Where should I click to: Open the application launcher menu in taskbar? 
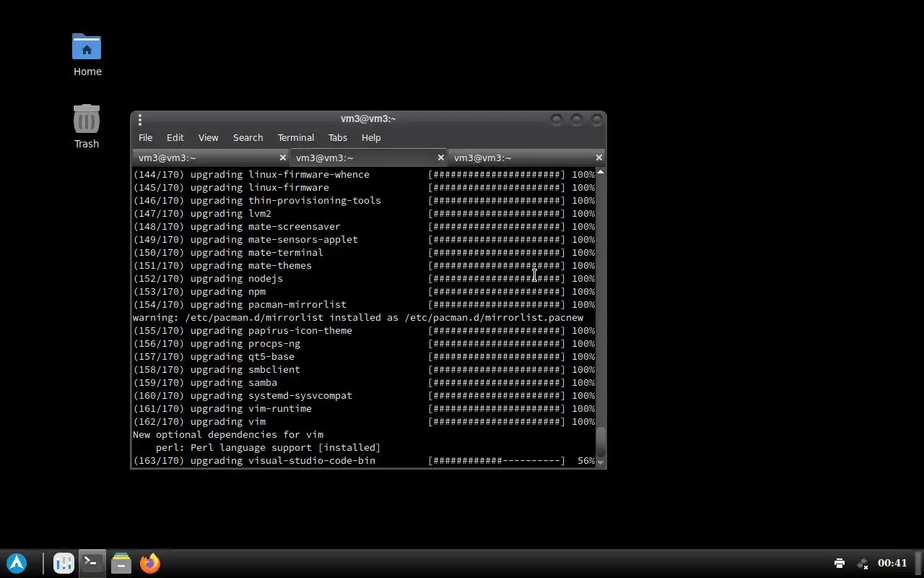tap(17, 564)
